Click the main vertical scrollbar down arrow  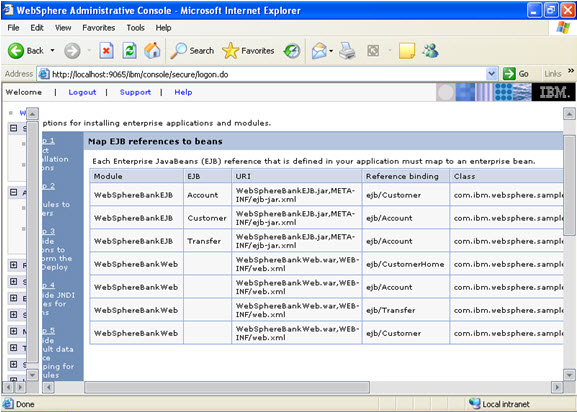pyautogui.click(x=569, y=375)
